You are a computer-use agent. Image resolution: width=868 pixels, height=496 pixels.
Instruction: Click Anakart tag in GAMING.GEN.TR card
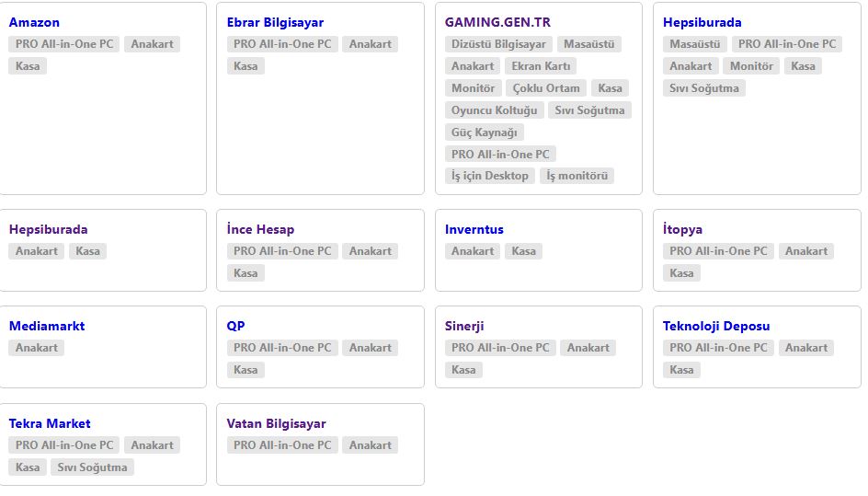473,66
